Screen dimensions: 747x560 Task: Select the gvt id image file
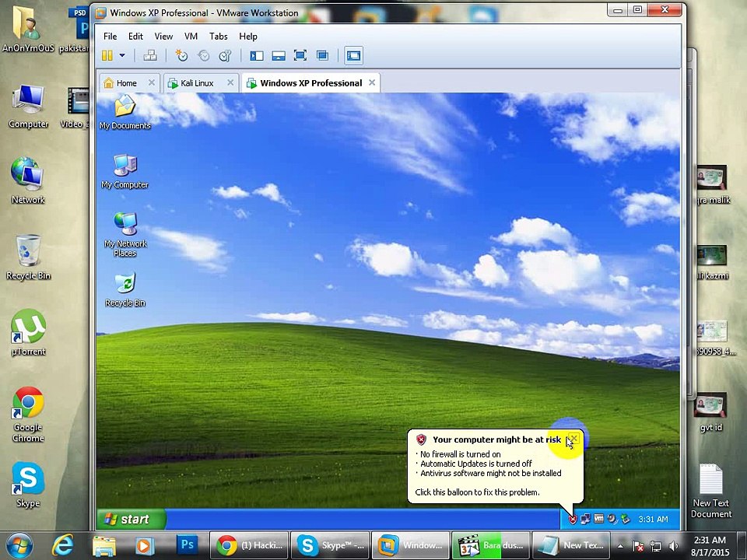click(710, 412)
